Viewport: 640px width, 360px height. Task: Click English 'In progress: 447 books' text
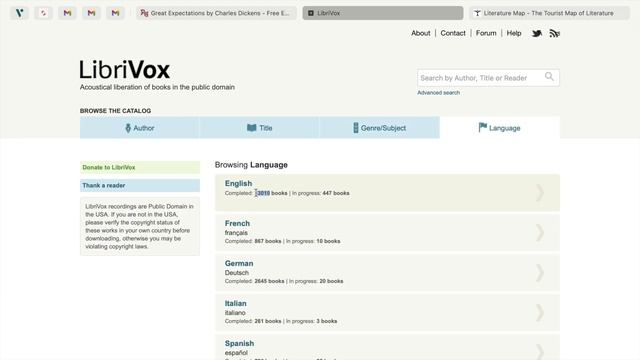320,193
